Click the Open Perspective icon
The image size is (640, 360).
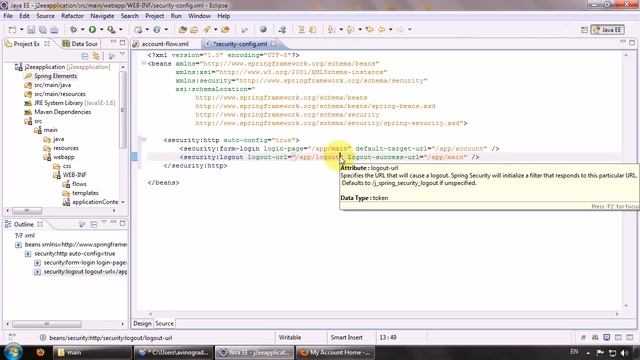click(x=584, y=30)
